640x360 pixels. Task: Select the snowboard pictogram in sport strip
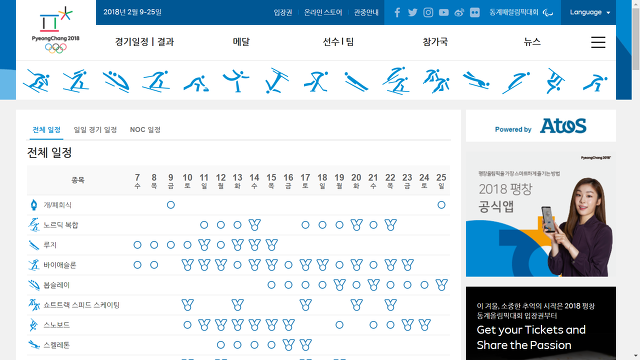point(556,81)
